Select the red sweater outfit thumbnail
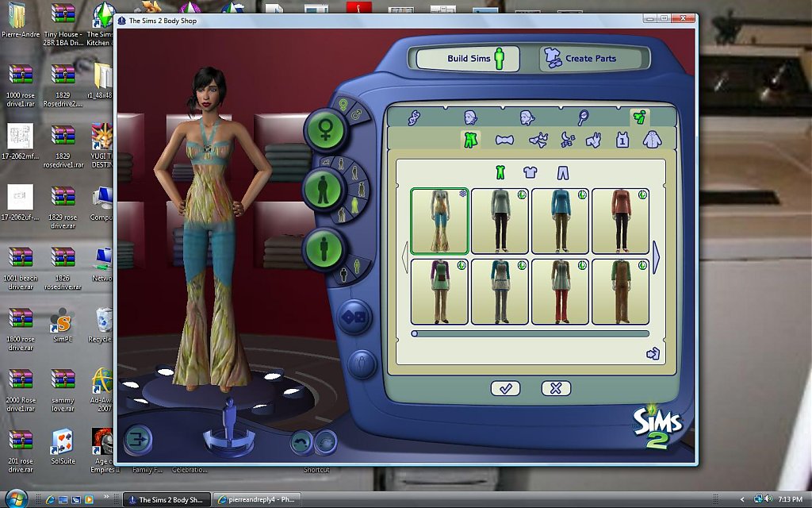 tap(620, 221)
